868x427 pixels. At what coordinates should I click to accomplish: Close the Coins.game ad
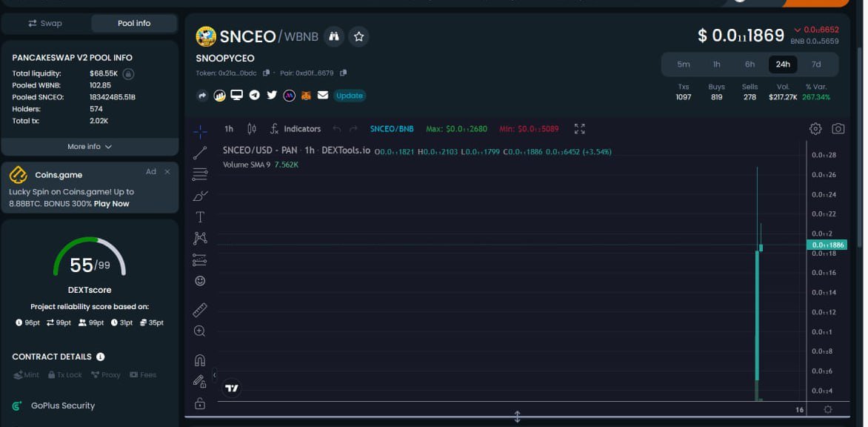[x=167, y=172]
